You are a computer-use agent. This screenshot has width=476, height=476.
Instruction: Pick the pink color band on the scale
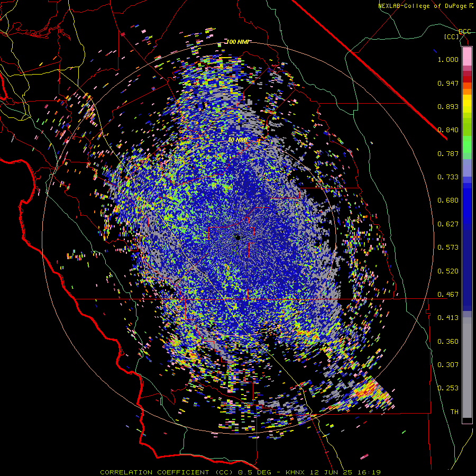(x=467, y=57)
